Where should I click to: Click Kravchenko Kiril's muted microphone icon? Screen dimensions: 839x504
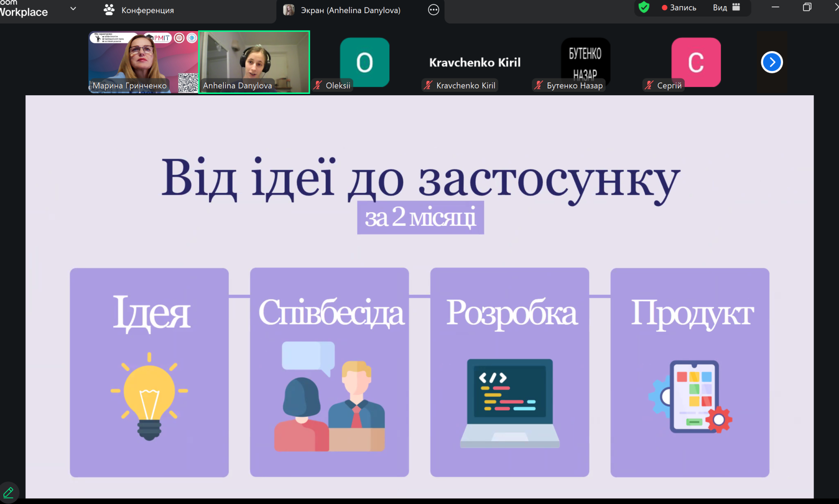coord(428,86)
